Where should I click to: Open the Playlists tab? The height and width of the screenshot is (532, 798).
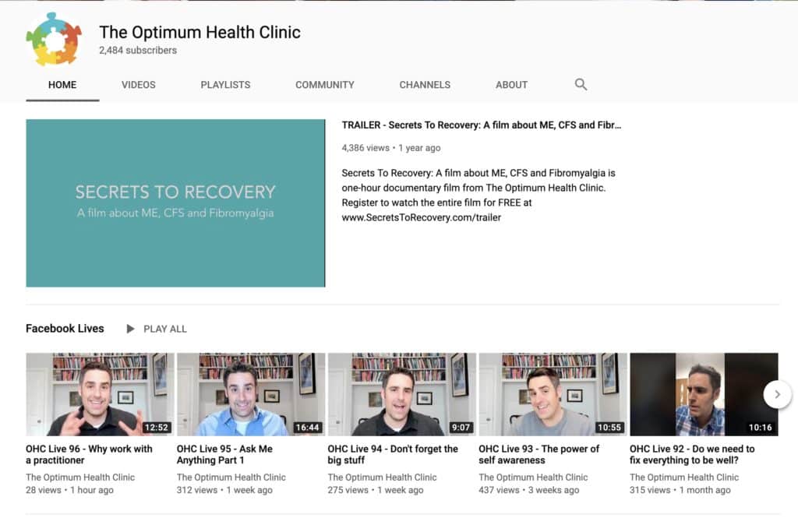(225, 85)
